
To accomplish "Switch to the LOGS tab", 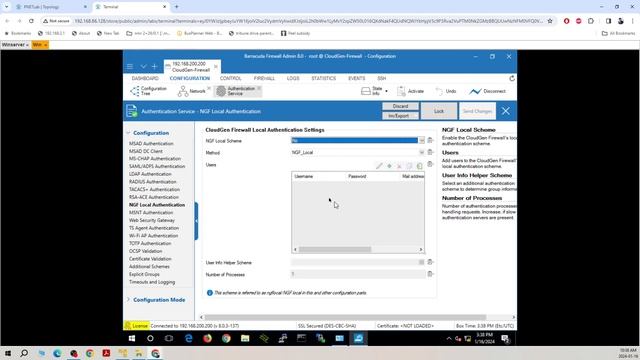I will point(293,78).
